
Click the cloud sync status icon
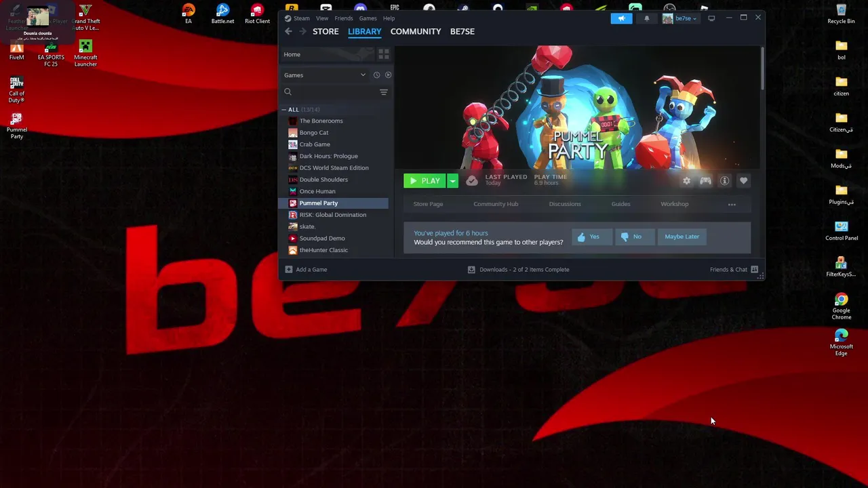[471, 181]
